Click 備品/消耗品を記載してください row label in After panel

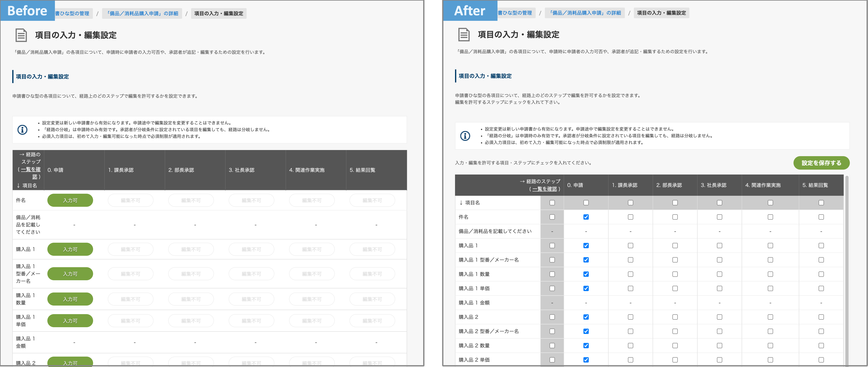(495, 231)
